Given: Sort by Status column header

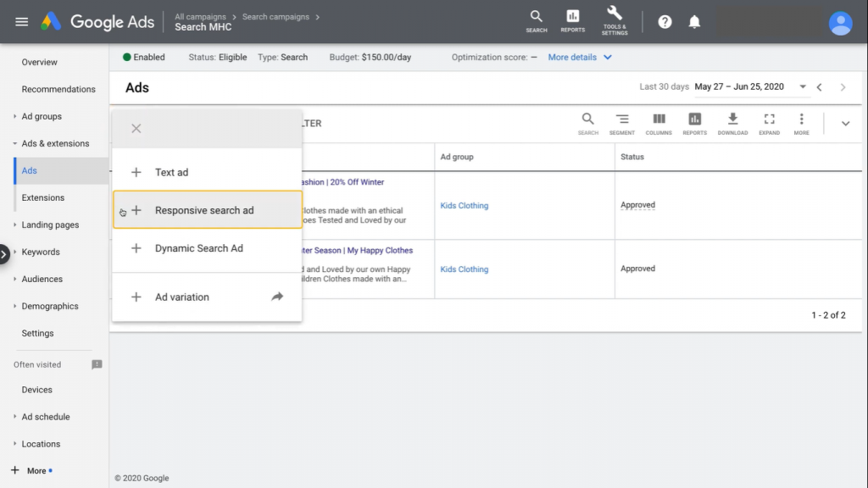Looking at the screenshot, I should coord(632,157).
